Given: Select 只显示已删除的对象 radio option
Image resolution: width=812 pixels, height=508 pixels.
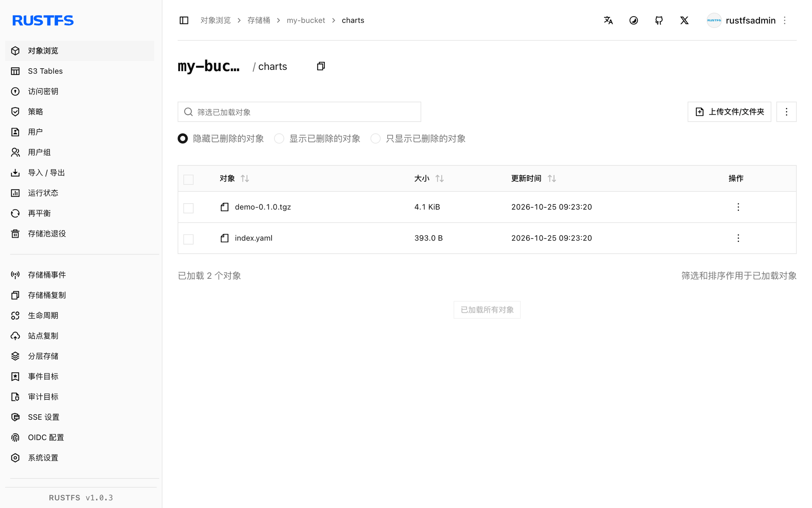Looking at the screenshot, I should pos(376,139).
